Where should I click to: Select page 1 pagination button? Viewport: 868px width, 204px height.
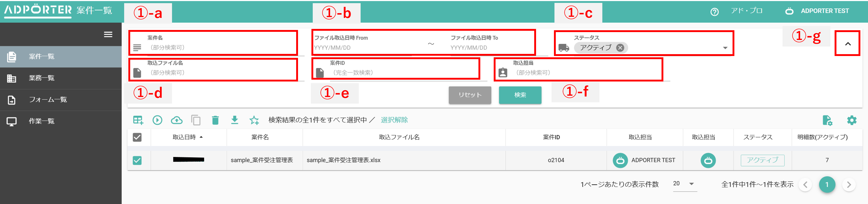(827, 185)
